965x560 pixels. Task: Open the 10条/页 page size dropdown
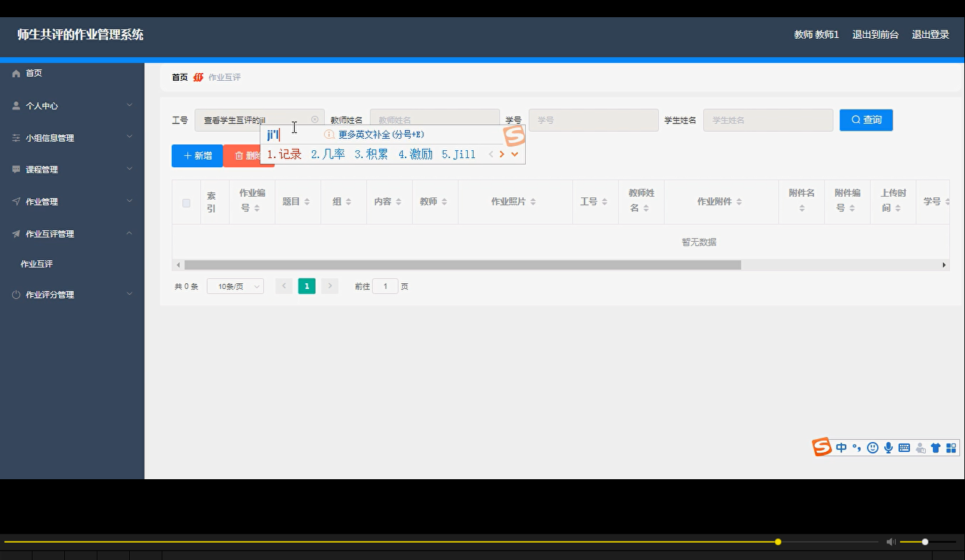(x=235, y=286)
